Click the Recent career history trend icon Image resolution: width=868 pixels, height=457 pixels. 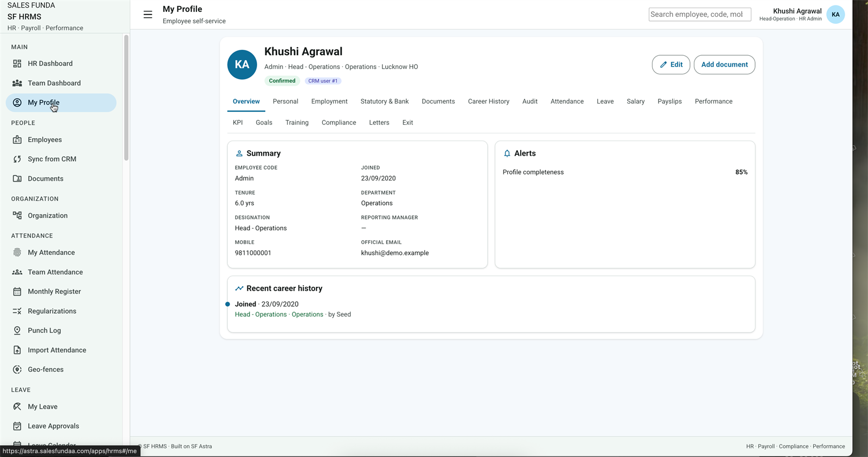pos(239,288)
